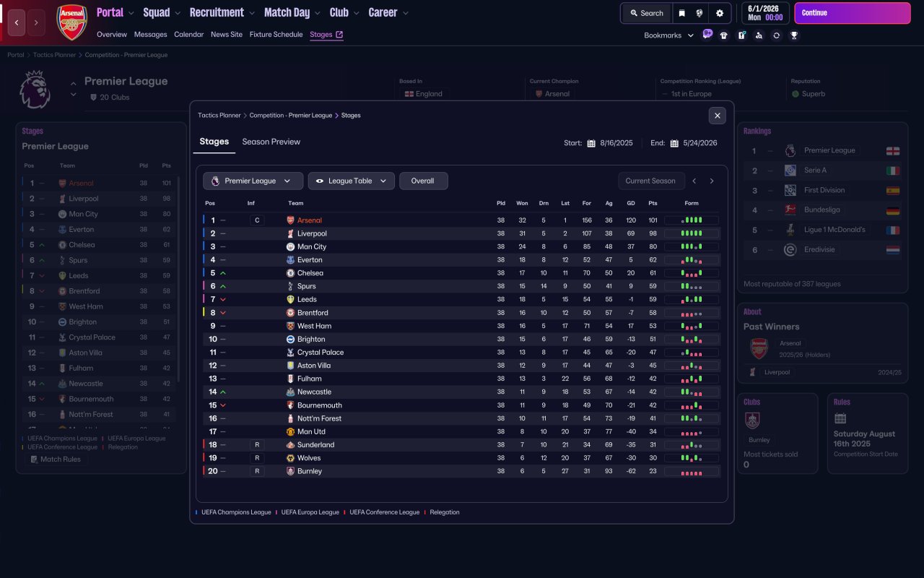Click the Arsenal club badge

[72, 22]
